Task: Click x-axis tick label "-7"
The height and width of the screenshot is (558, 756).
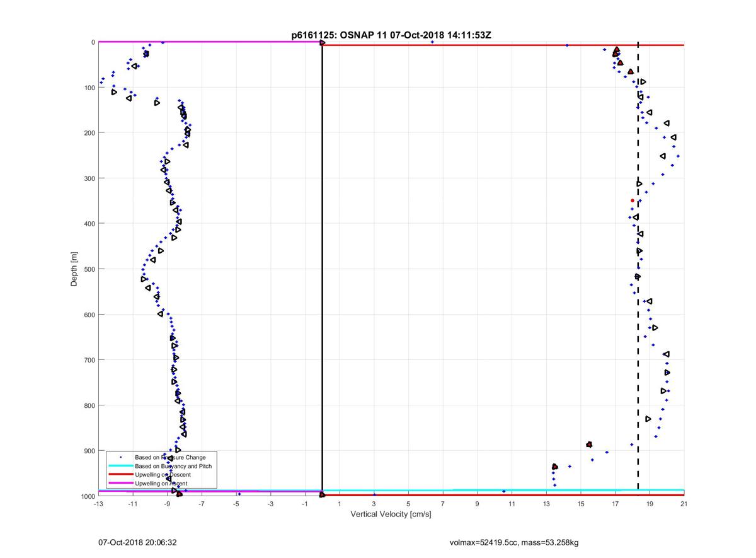Action: (202, 504)
